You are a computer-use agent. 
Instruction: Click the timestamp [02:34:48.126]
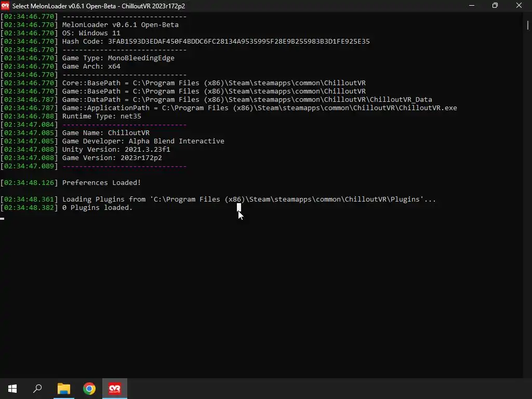29,183
